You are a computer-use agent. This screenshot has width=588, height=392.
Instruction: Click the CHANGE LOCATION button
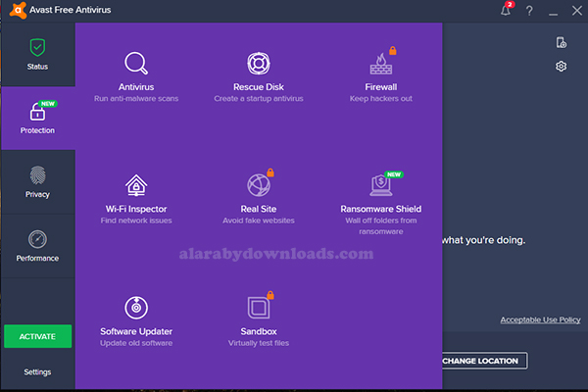pyautogui.click(x=483, y=361)
